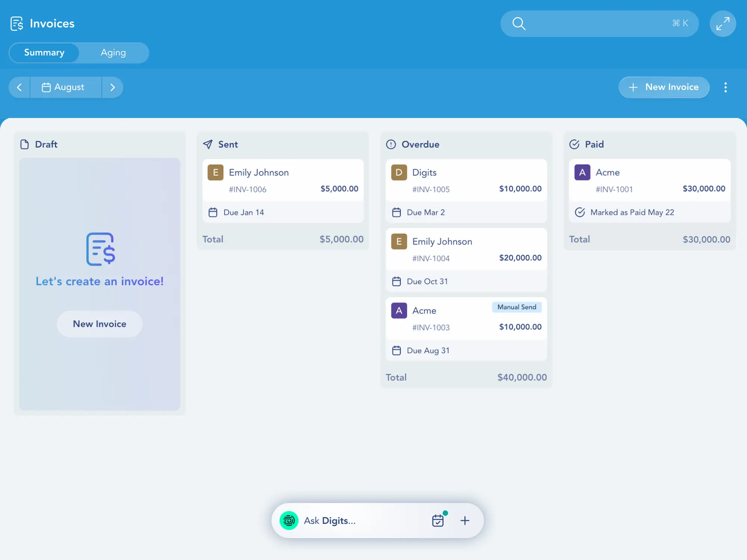The height and width of the screenshot is (560, 747).
Task: Click the Draft document icon
Action: click(24, 144)
